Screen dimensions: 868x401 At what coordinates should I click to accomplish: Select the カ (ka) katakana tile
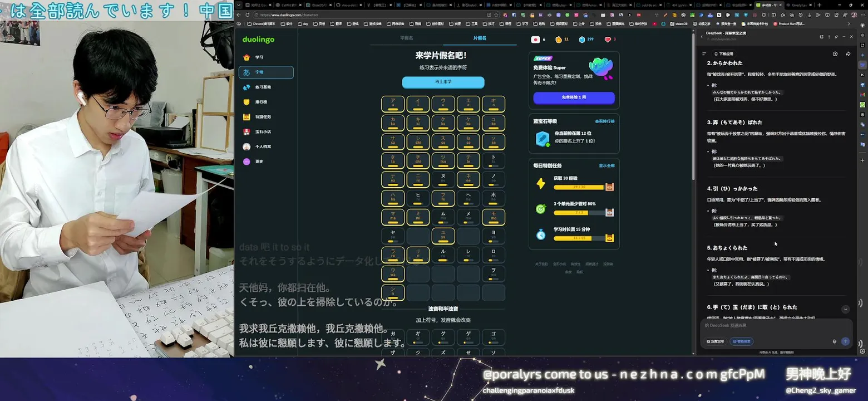click(x=393, y=123)
